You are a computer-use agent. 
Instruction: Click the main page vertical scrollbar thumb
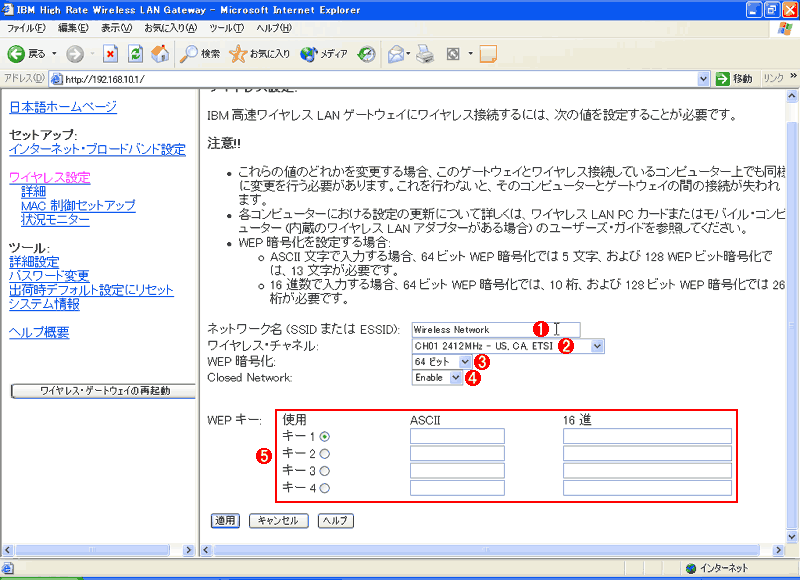791,325
